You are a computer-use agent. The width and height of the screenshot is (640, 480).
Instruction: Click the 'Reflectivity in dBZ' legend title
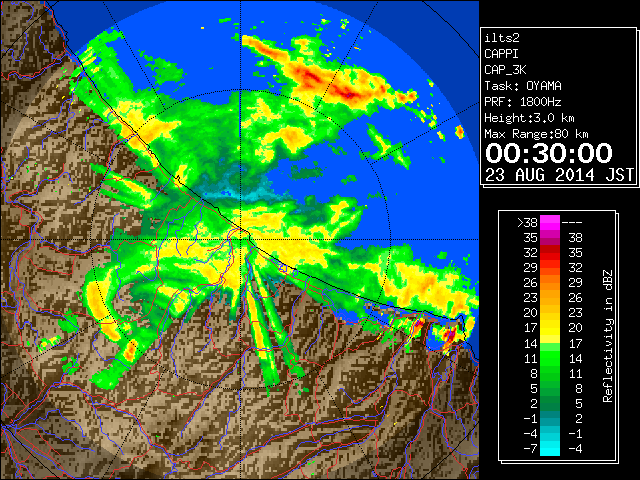[608, 336]
